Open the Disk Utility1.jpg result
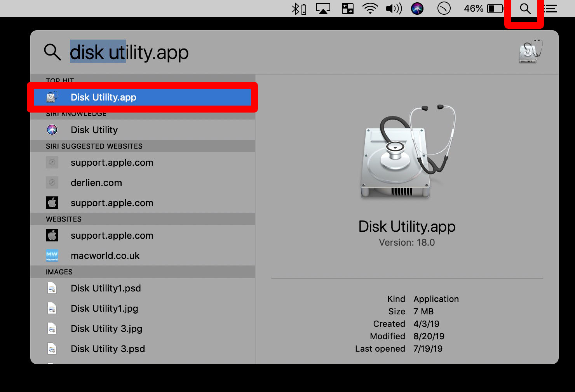This screenshot has width=575, height=392. coord(104,308)
